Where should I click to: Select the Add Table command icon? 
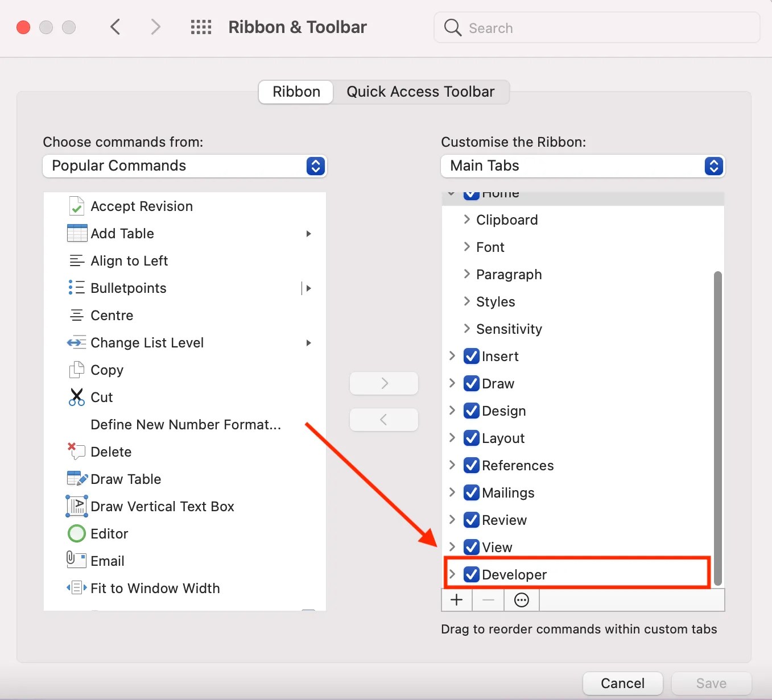pyautogui.click(x=76, y=233)
